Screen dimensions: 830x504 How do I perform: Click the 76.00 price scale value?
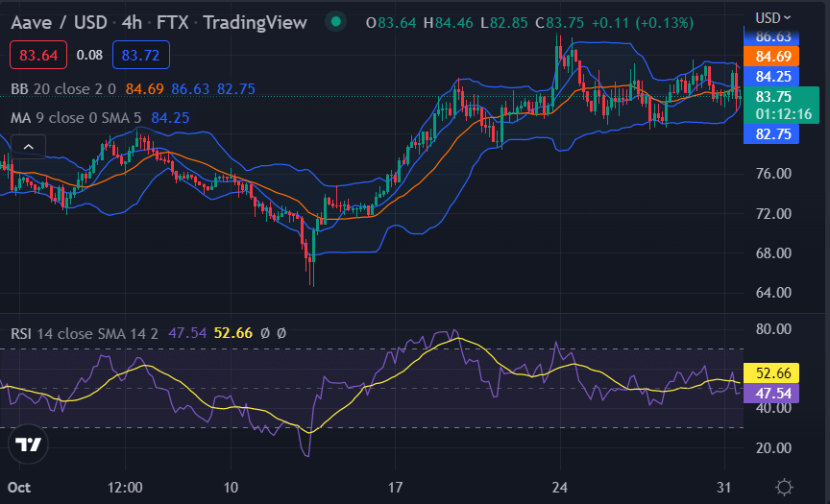pyautogui.click(x=773, y=174)
